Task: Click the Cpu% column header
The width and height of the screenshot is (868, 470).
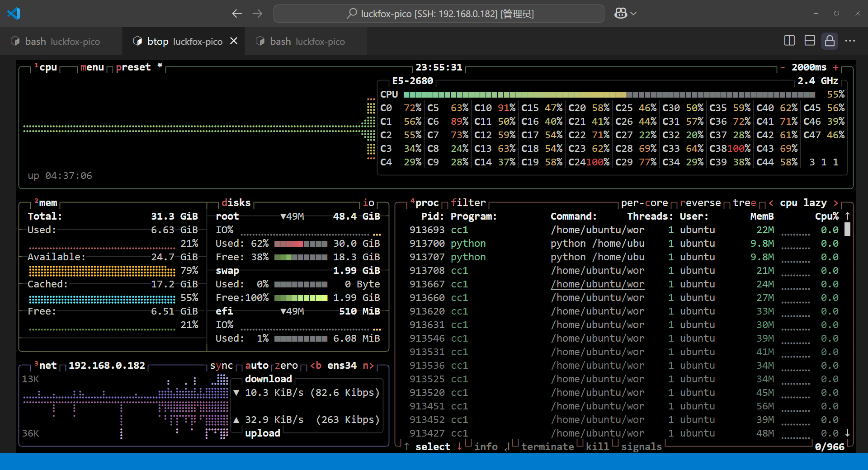Action: [x=827, y=216]
